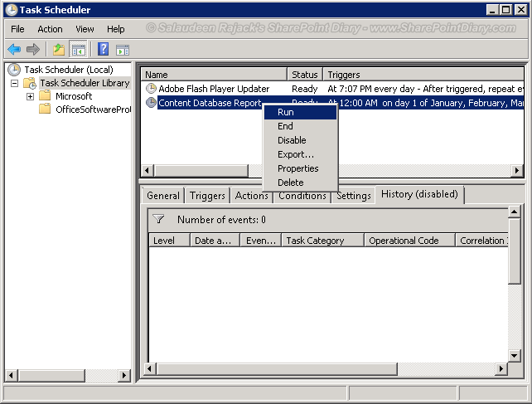Open the Help menu
This screenshot has width=532, height=404.
(x=116, y=29)
